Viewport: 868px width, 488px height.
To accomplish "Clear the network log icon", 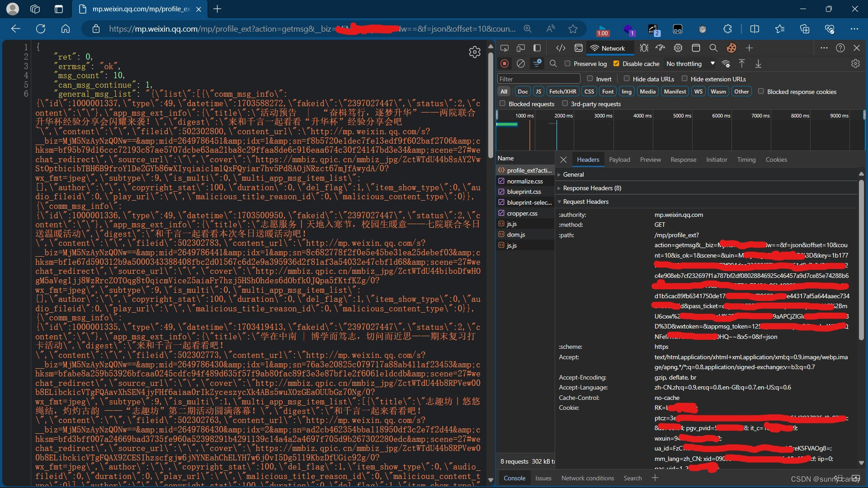I will [x=521, y=64].
